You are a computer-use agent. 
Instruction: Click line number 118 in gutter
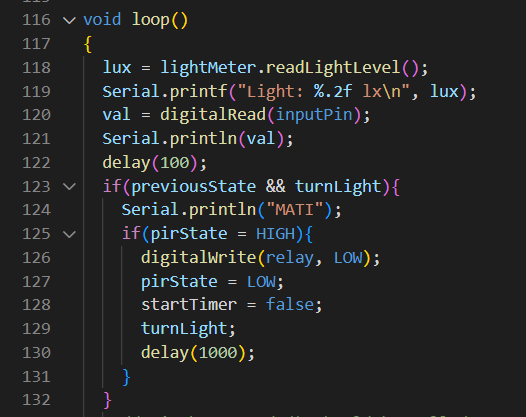(36, 67)
